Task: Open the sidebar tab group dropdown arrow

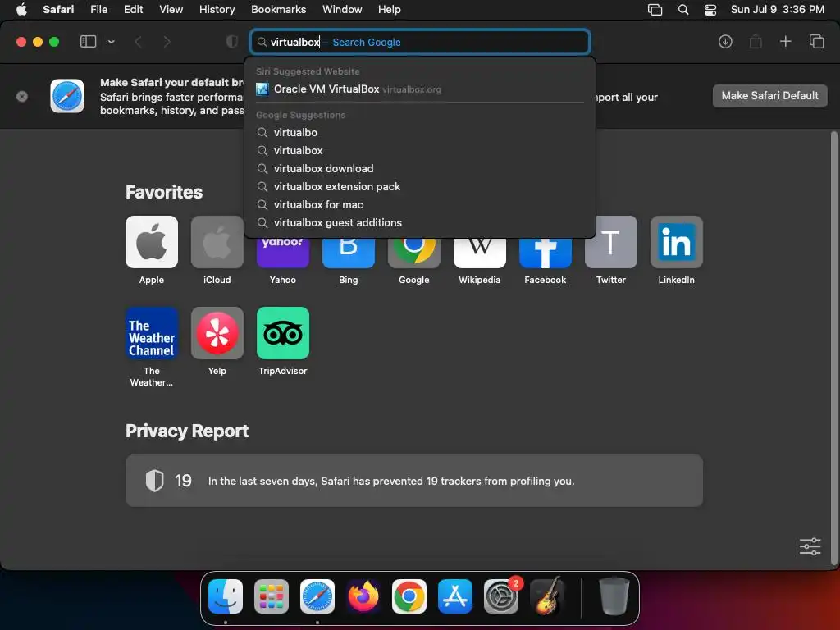Action: 111,42
